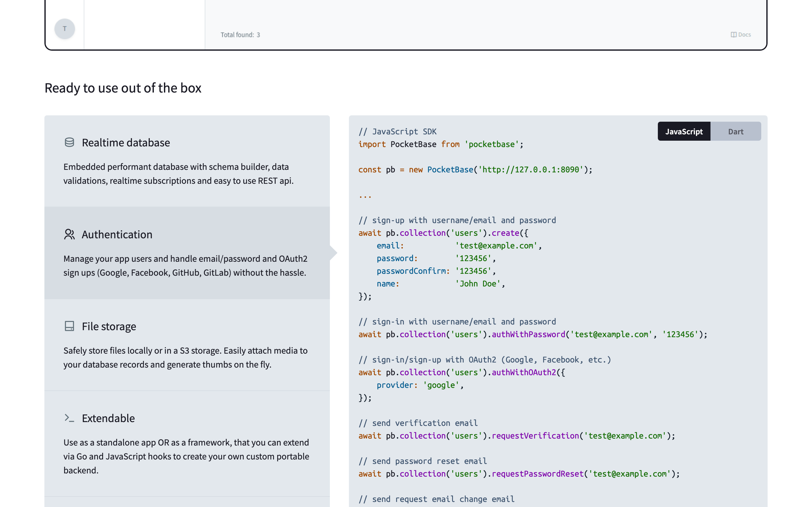This screenshot has height=507, width=812.
Task: Select the Authentication feature heading
Action: [x=117, y=234]
